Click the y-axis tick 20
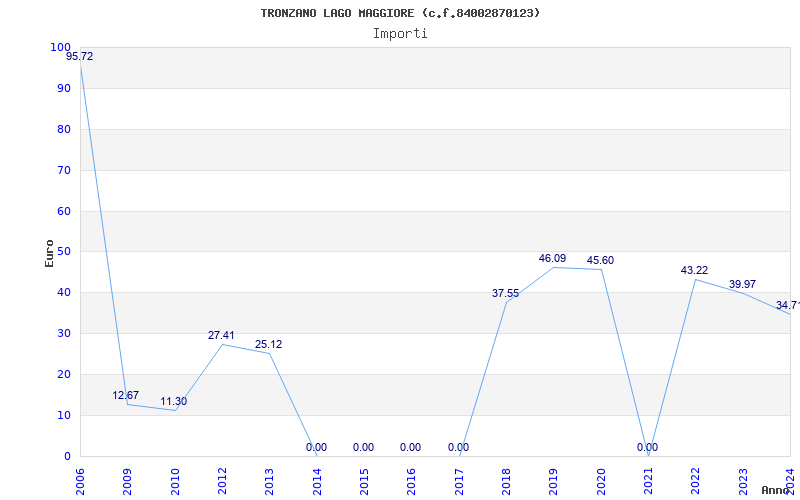Screen dimensions: 800x500 64,374
